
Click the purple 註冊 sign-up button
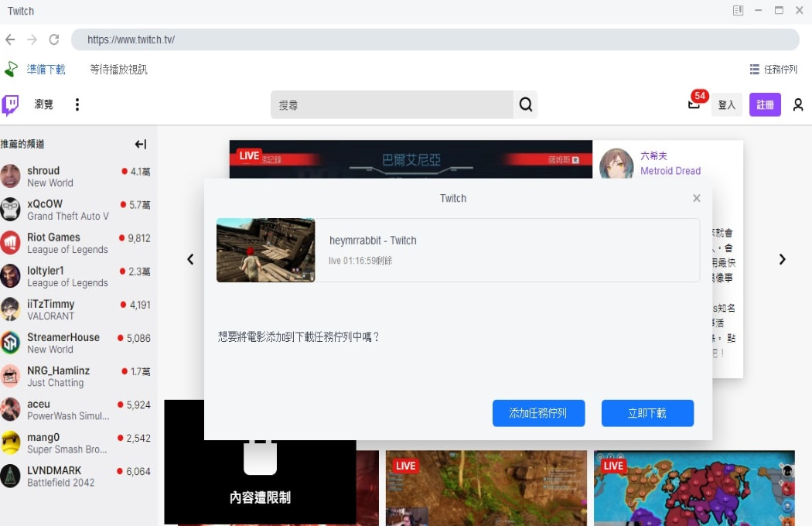(x=765, y=105)
